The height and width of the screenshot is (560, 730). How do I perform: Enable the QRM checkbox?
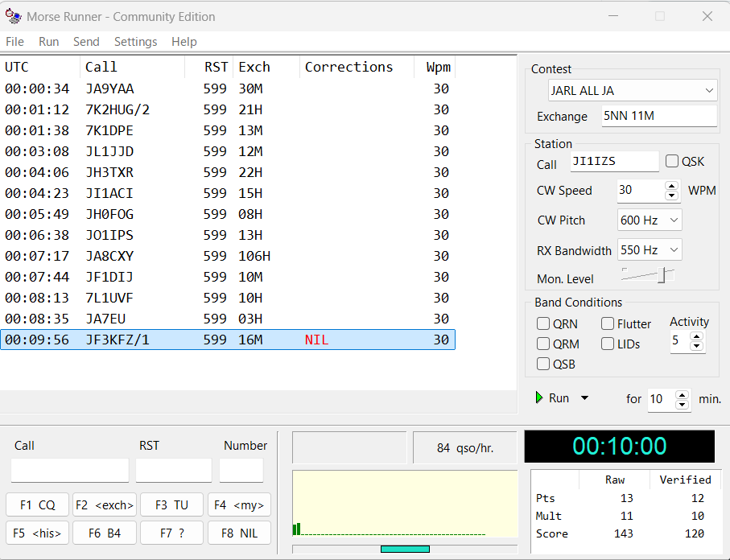coord(542,344)
